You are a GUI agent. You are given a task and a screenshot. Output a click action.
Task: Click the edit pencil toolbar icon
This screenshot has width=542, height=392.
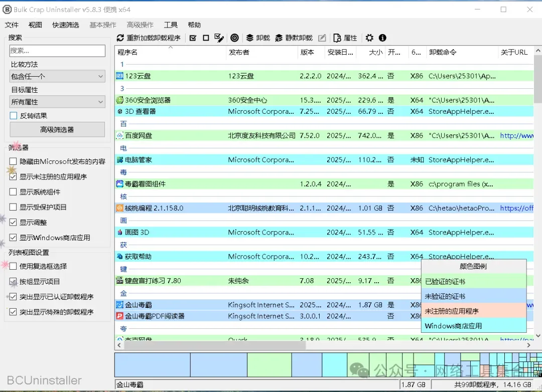[322, 38]
